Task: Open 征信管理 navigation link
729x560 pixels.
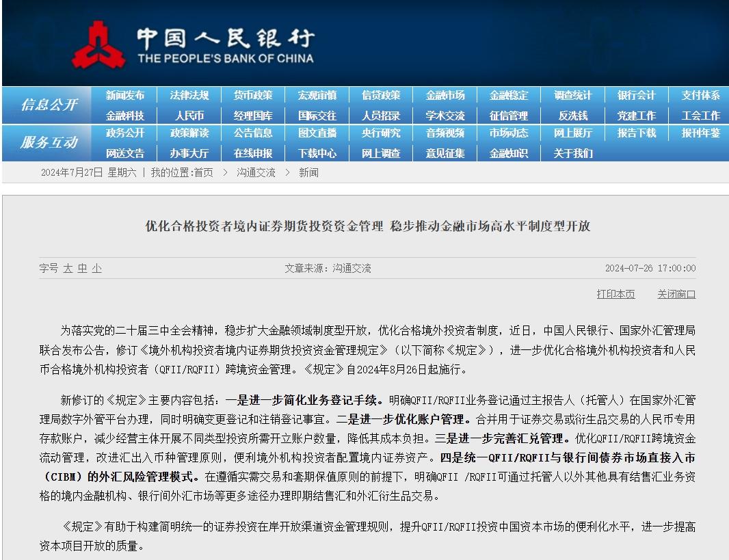Action: (509, 116)
